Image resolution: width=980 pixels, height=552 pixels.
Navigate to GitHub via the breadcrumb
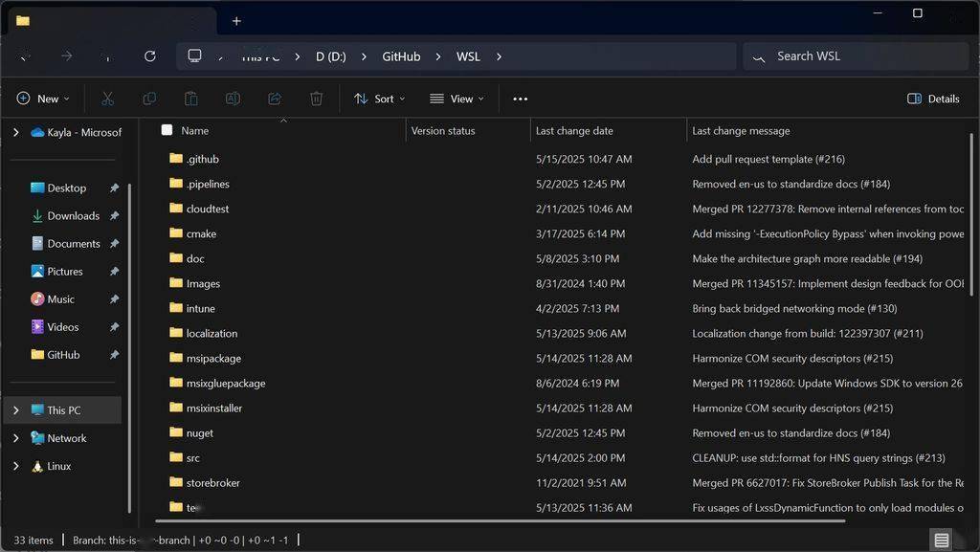[400, 56]
